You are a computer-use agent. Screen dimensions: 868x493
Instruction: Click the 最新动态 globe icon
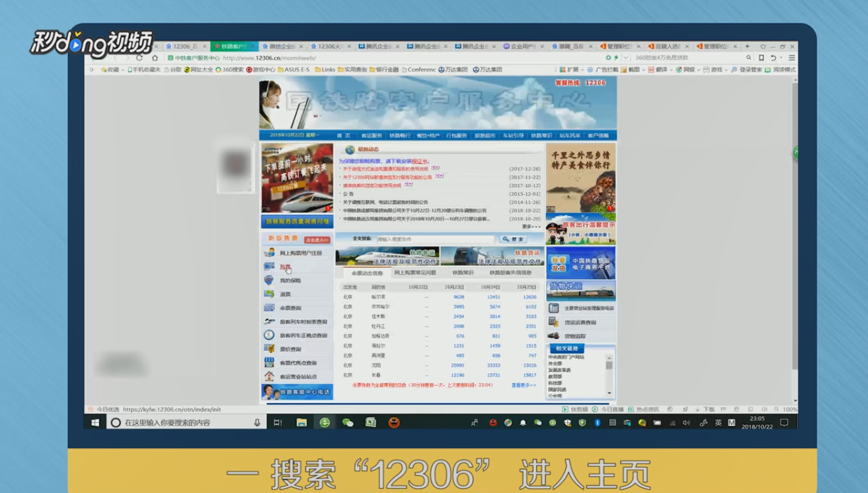(x=350, y=150)
